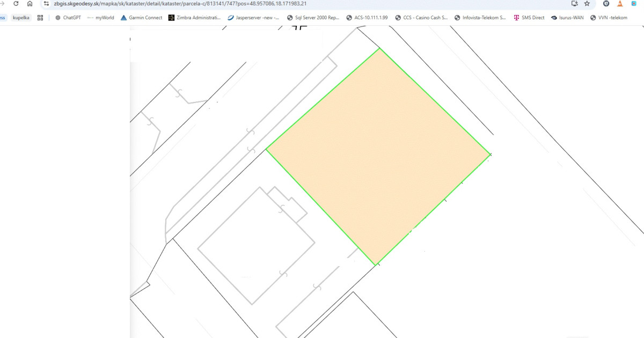644x338 pixels.
Task: Open site information icon in address bar
Action: (47, 3)
